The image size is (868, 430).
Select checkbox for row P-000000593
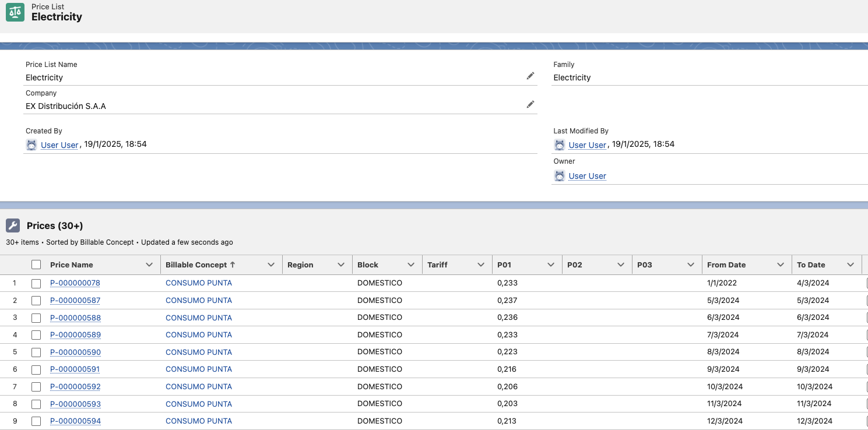pos(36,404)
